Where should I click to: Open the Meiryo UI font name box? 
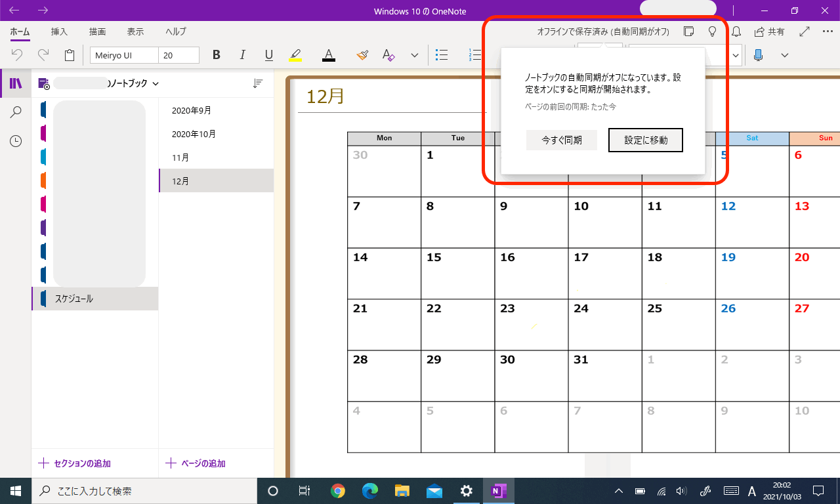(x=124, y=55)
